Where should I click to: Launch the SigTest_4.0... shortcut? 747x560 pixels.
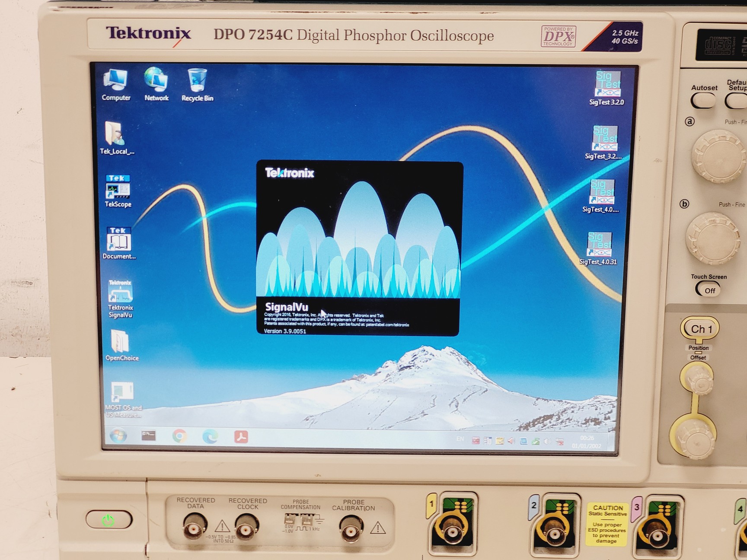[601, 196]
